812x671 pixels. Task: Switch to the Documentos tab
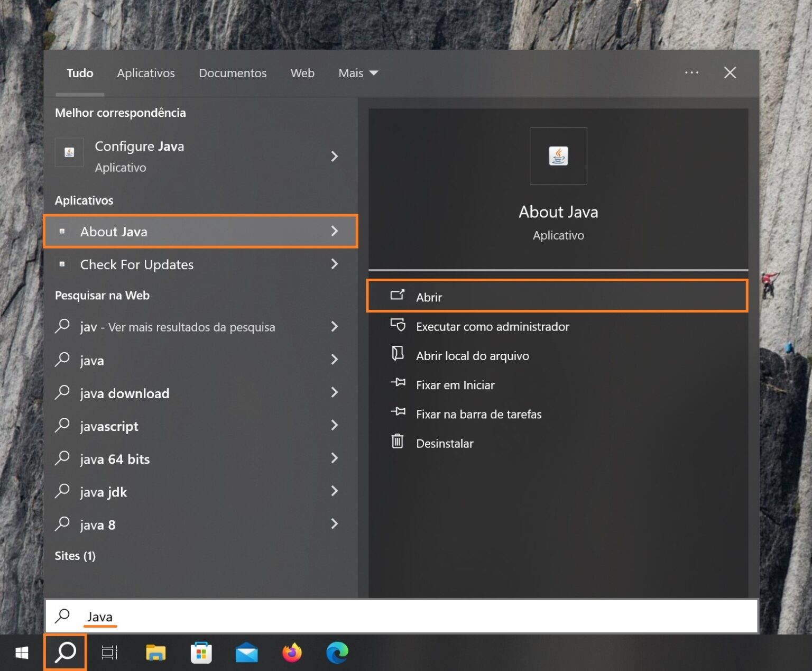233,73
